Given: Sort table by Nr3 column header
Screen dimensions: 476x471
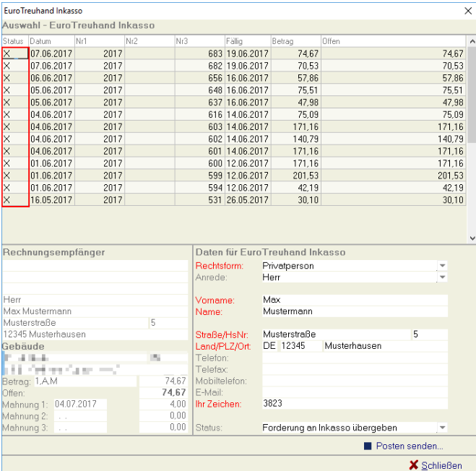Looking at the screenshot, I should [200, 41].
